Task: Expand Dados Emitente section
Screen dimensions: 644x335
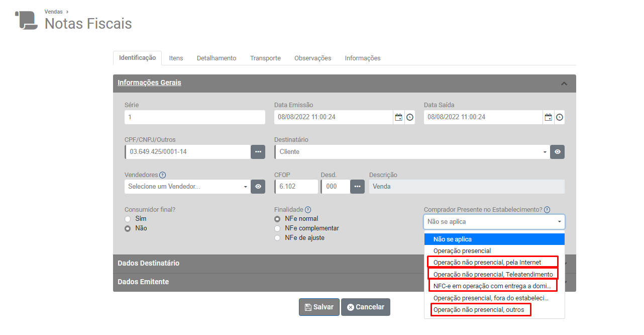Action: click(x=344, y=282)
